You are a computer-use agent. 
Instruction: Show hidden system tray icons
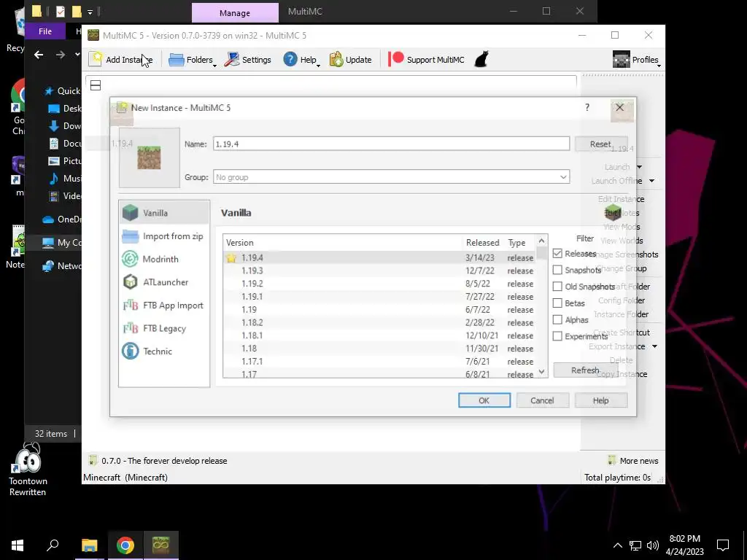pos(617,545)
